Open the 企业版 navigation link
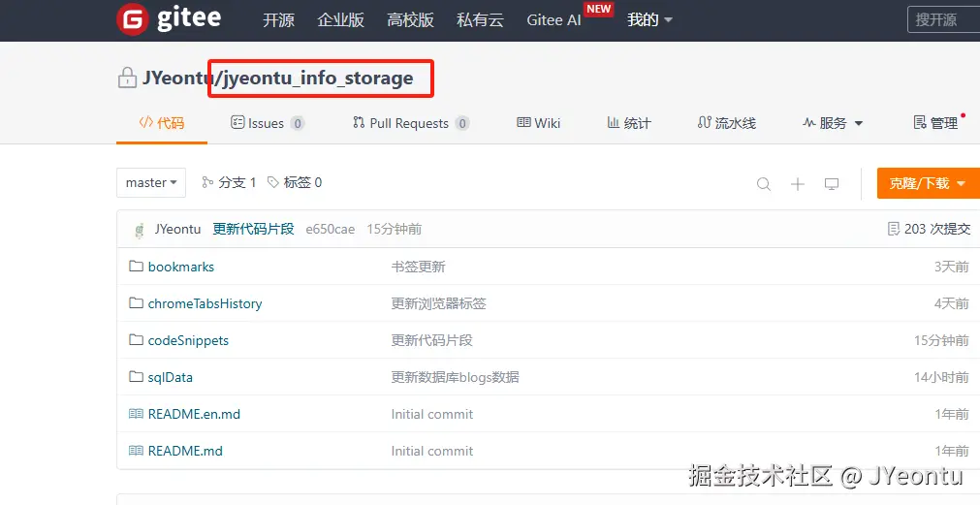Viewport: 980px width, 505px height. (340, 20)
